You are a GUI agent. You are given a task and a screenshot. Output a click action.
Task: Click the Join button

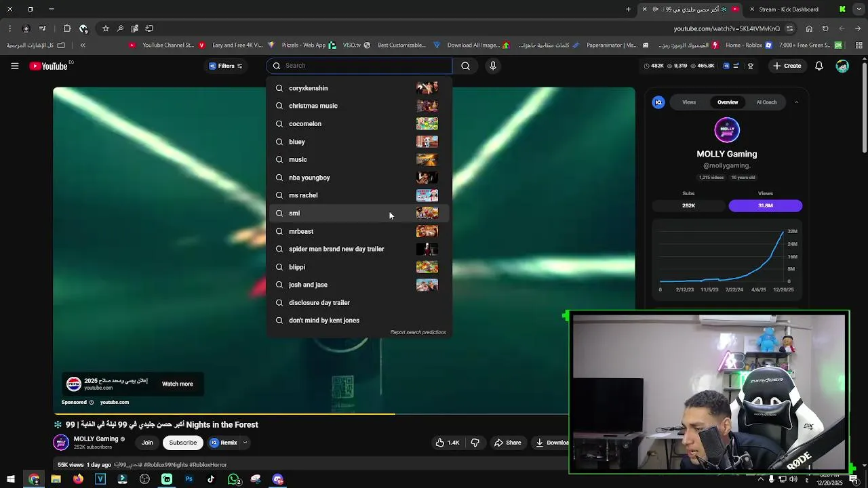[x=147, y=443]
